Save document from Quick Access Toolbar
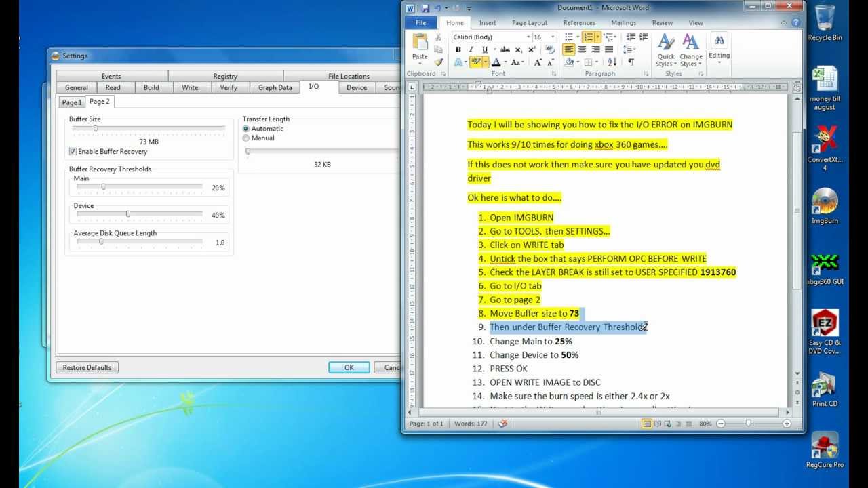Image resolution: width=868 pixels, height=488 pixels. click(425, 8)
